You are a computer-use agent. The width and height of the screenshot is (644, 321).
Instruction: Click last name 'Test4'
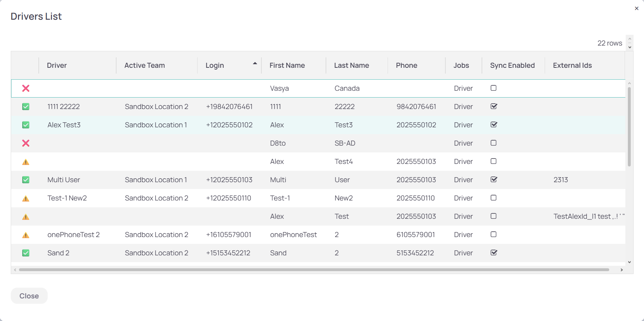344,161
